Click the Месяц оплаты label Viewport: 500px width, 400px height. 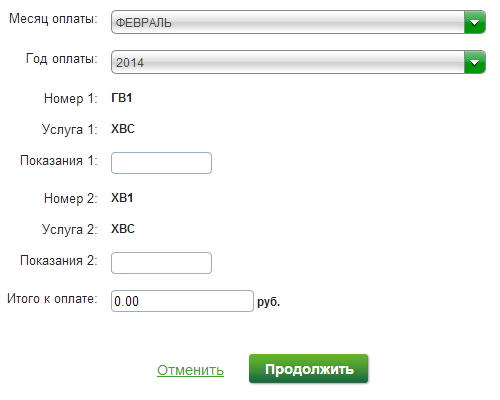click(53, 19)
